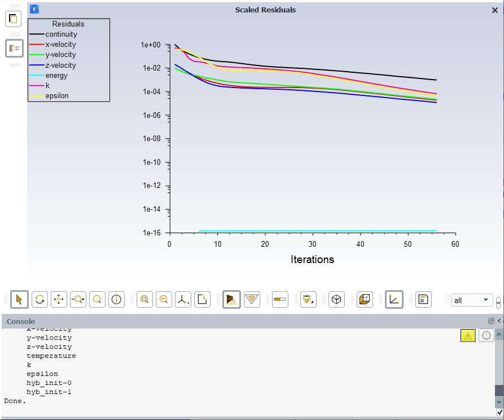Activate the rotate view tool
Image resolution: width=504 pixels, height=420 pixels.
point(40,300)
